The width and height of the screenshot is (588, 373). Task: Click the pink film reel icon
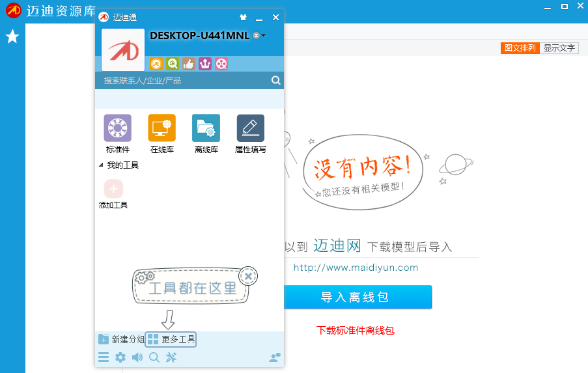click(x=221, y=64)
